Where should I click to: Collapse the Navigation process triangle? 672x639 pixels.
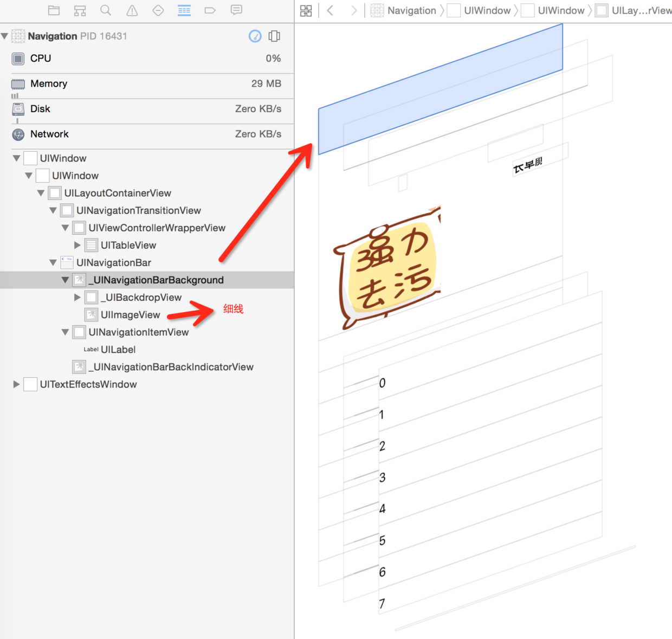(5, 36)
